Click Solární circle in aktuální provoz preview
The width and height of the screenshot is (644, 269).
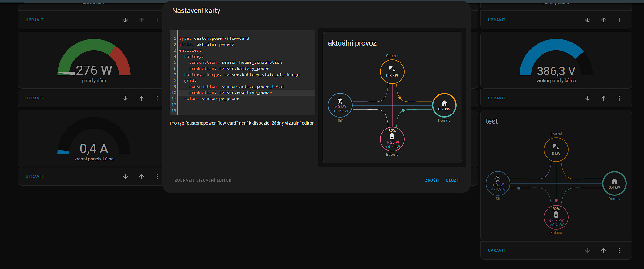tap(392, 72)
